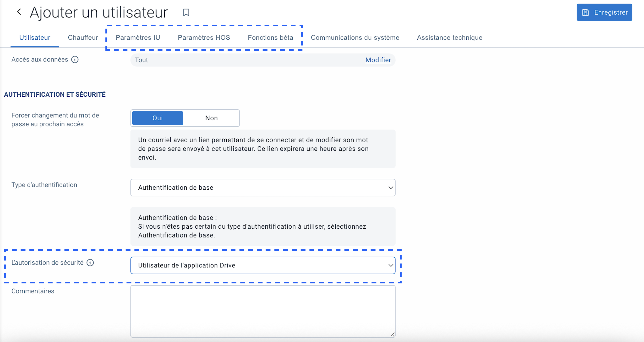Switch to the Utilisateur tab

pos(35,38)
